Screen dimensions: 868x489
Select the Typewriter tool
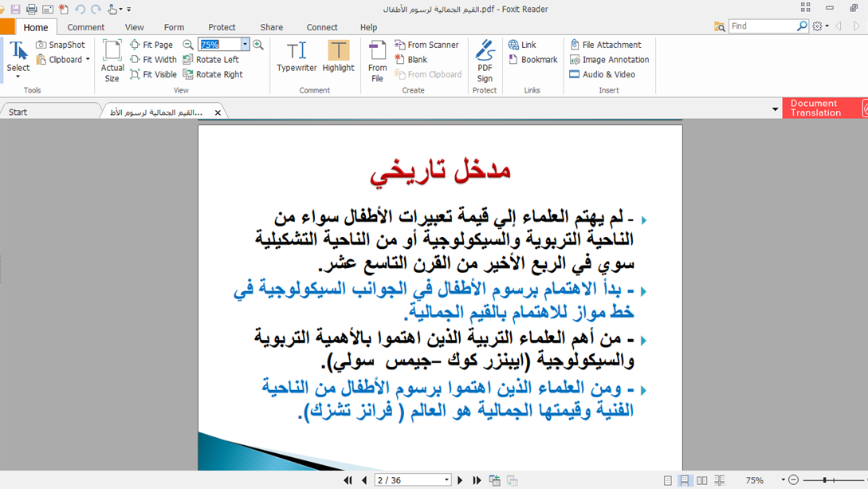(297, 57)
